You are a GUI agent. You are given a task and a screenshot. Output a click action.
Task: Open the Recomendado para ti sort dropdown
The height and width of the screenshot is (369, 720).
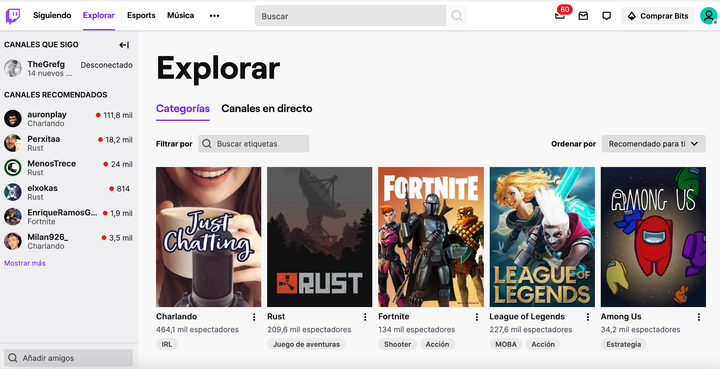point(653,144)
